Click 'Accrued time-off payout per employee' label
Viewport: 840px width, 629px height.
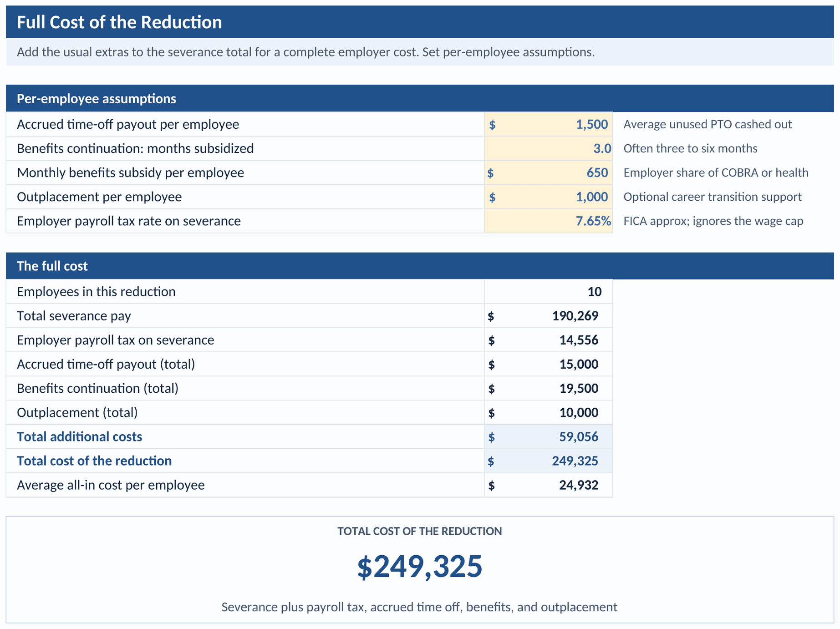pos(128,124)
